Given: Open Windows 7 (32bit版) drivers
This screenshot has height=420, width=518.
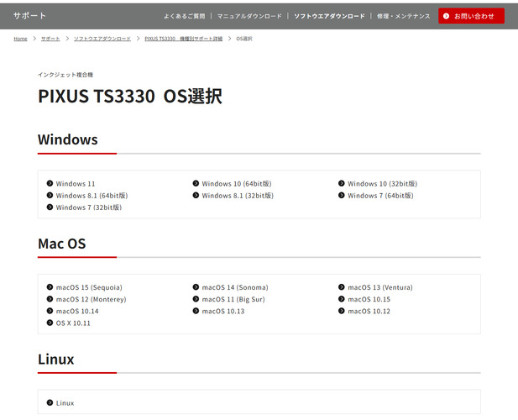Looking at the screenshot, I should tap(88, 207).
